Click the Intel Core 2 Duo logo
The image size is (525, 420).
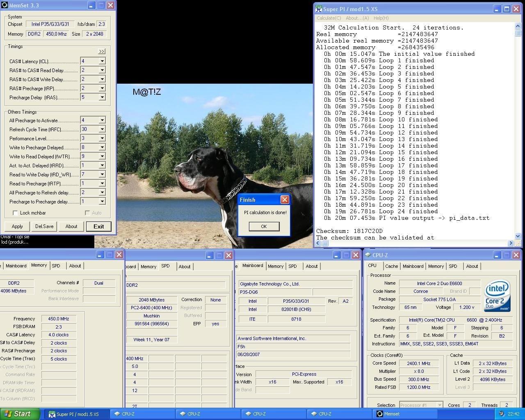(x=497, y=295)
